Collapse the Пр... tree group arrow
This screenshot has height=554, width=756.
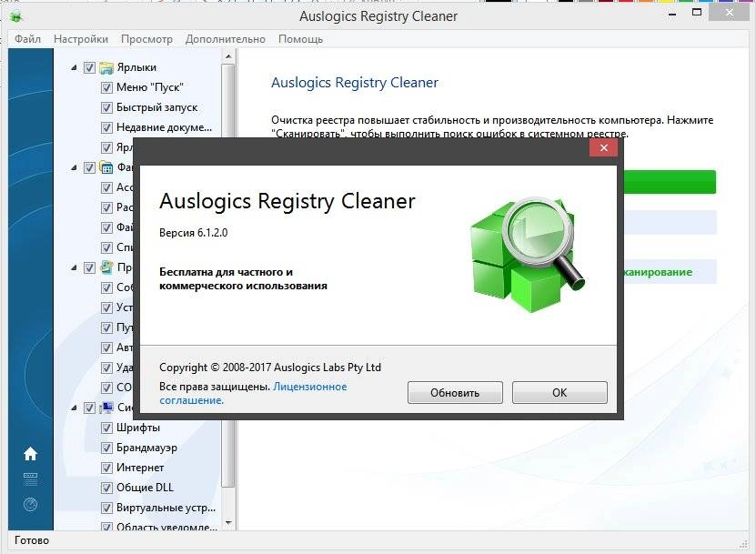click(74, 267)
